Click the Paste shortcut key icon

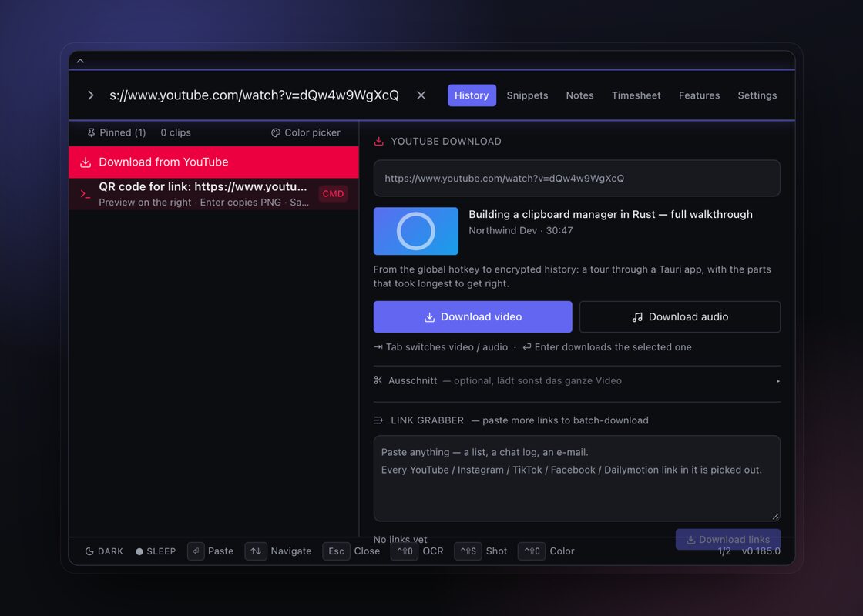point(196,551)
